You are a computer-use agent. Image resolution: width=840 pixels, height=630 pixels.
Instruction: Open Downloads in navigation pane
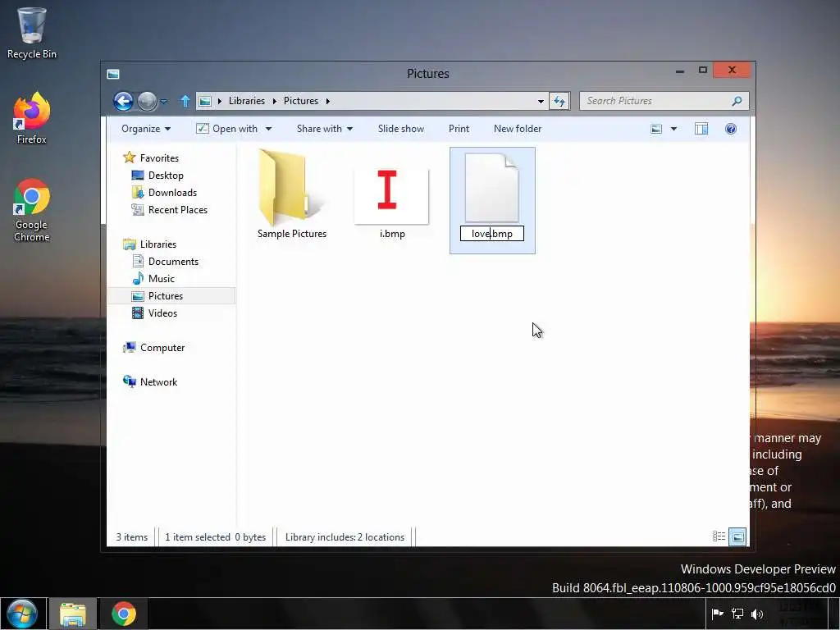172,192
